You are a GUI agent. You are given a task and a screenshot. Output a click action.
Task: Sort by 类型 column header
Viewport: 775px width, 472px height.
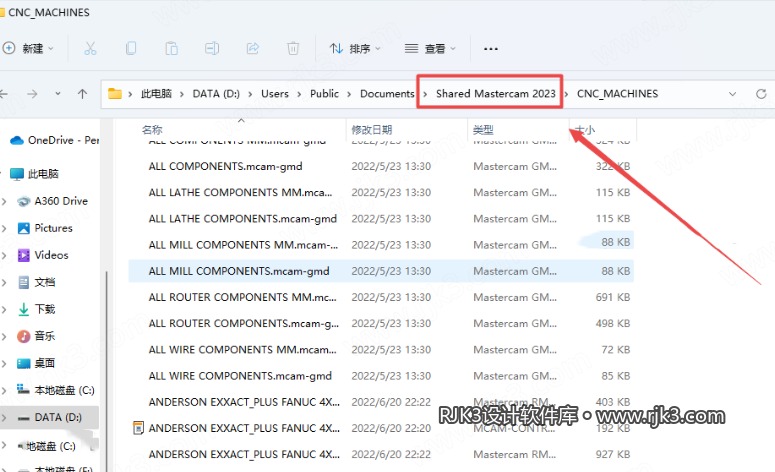pyautogui.click(x=483, y=129)
